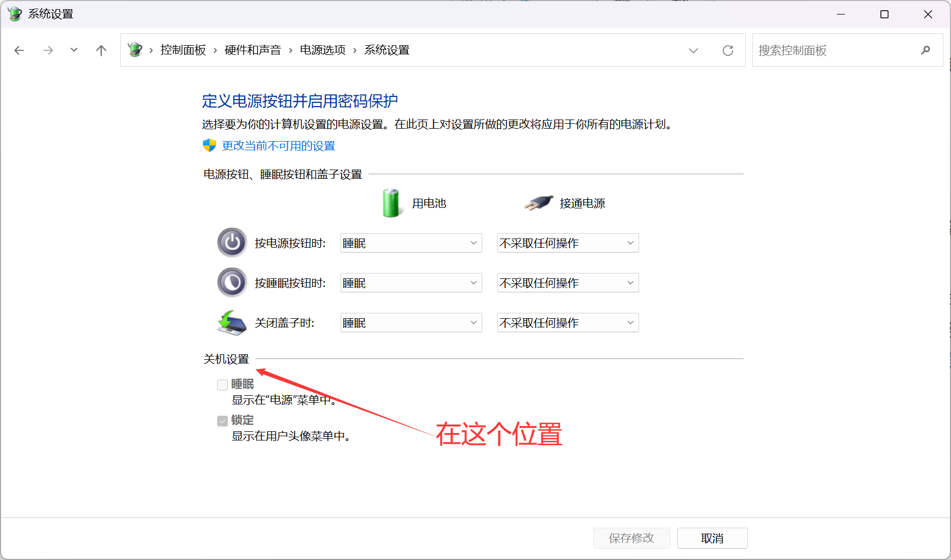
Task: Toggle the 睡眠 checkbox in shutdown settings
Action: pos(223,385)
